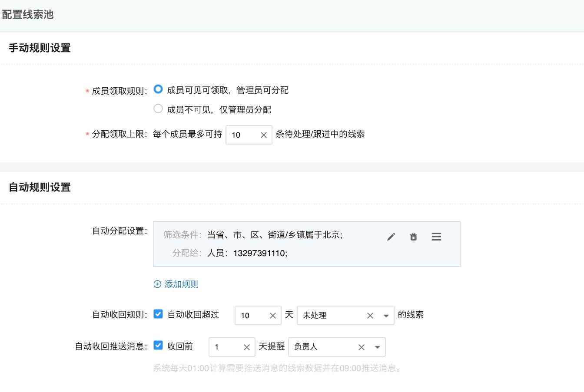Delete the 北京 filter rule

[x=413, y=237]
